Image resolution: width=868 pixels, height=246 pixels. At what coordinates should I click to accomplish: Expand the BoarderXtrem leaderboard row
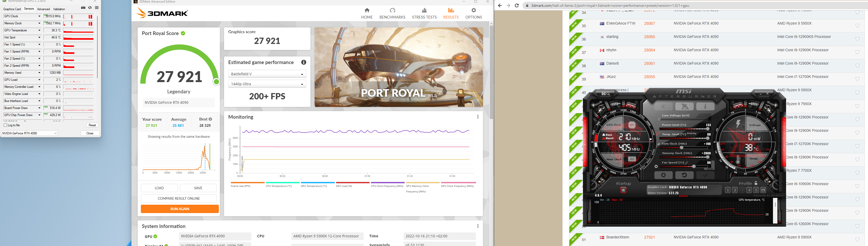858,240
